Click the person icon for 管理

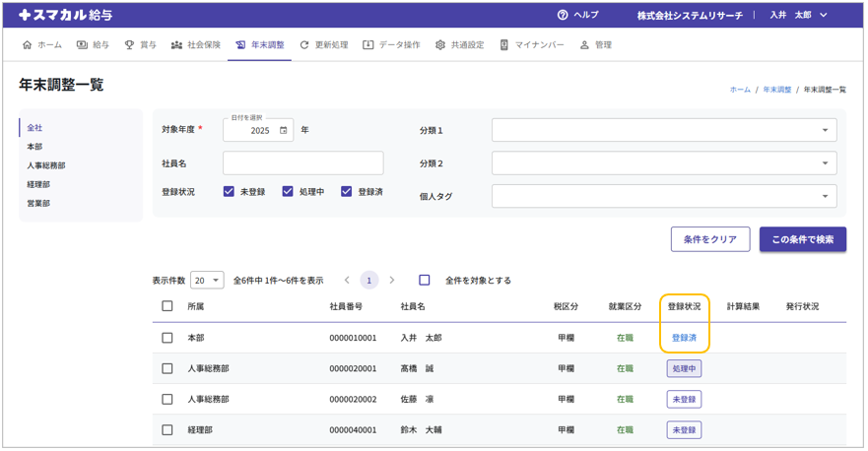pyautogui.click(x=584, y=45)
